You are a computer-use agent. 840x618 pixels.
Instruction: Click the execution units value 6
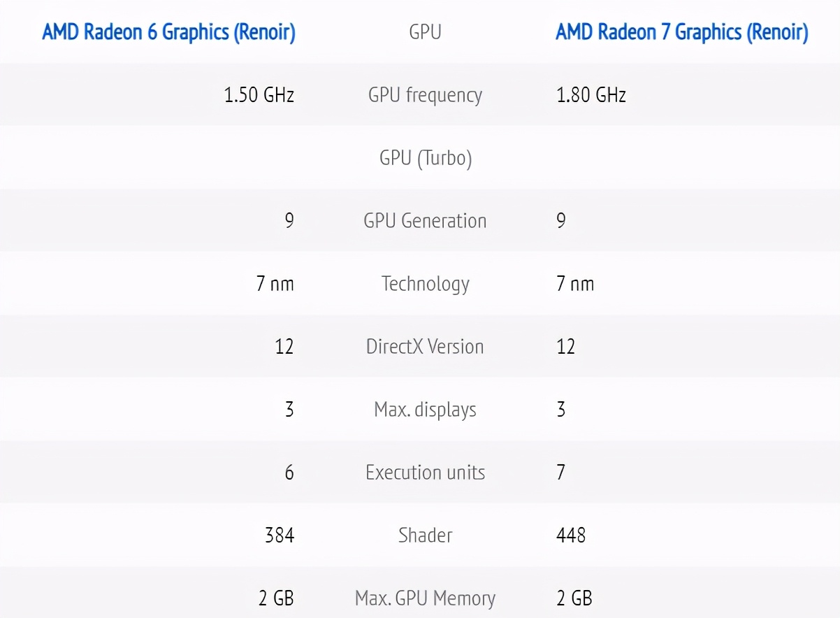pyautogui.click(x=289, y=473)
